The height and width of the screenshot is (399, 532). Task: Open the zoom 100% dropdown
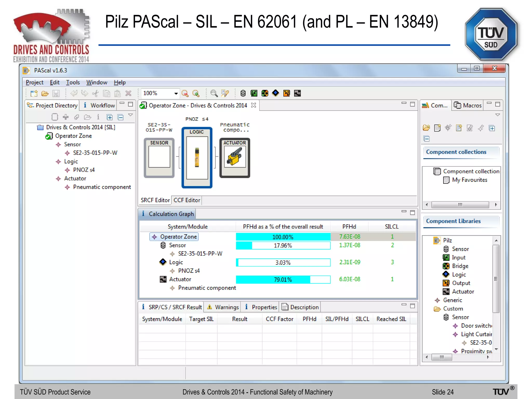pos(176,93)
